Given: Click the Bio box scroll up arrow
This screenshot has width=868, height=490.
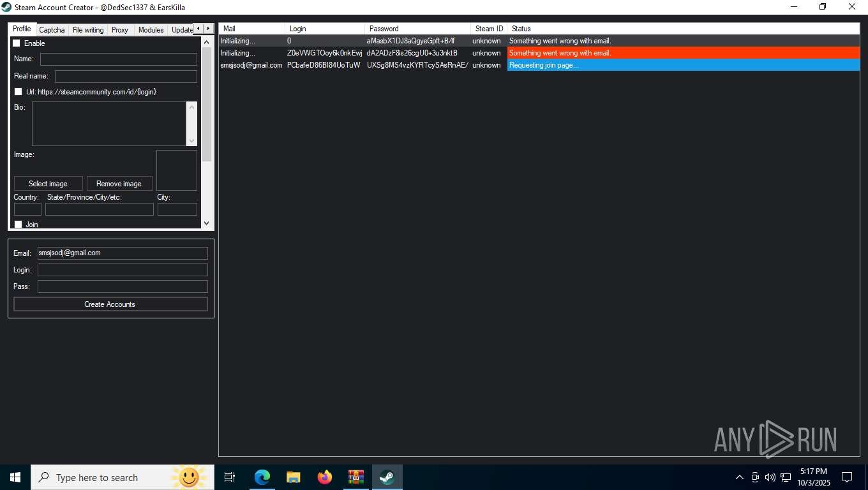Looking at the screenshot, I should pos(191,107).
